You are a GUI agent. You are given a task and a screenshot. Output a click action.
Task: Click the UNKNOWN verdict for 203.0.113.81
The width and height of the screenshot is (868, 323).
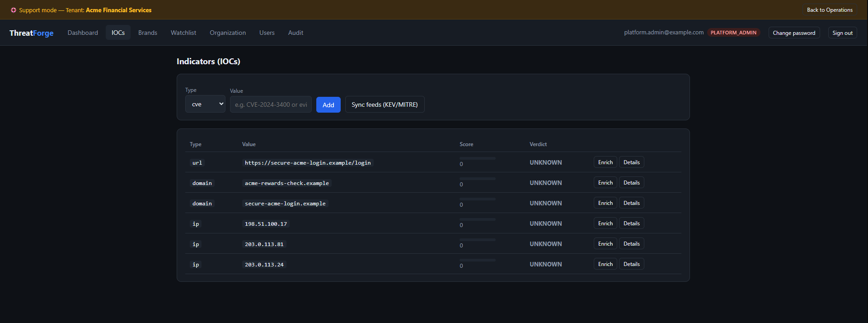pos(546,244)
